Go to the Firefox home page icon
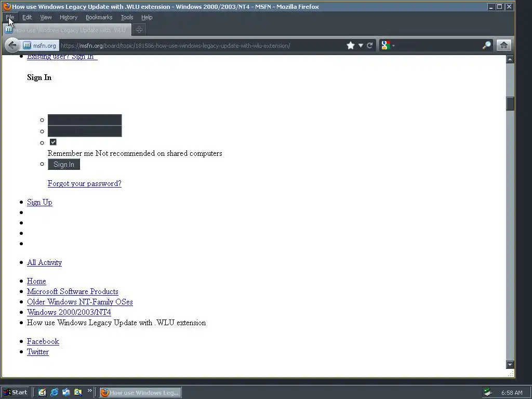 coord(503,46)
